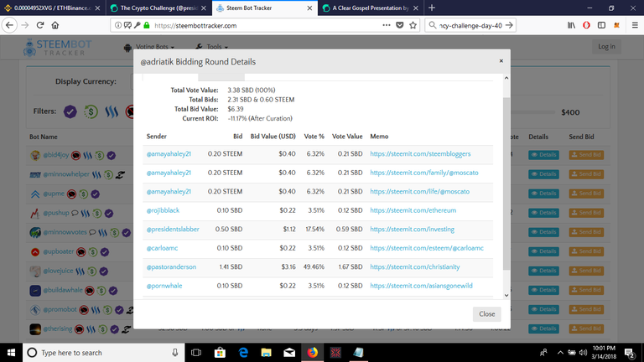This screenshot has height=362, width=644.
Task: Reload the page with refresh icon
Action: (40, 25)
